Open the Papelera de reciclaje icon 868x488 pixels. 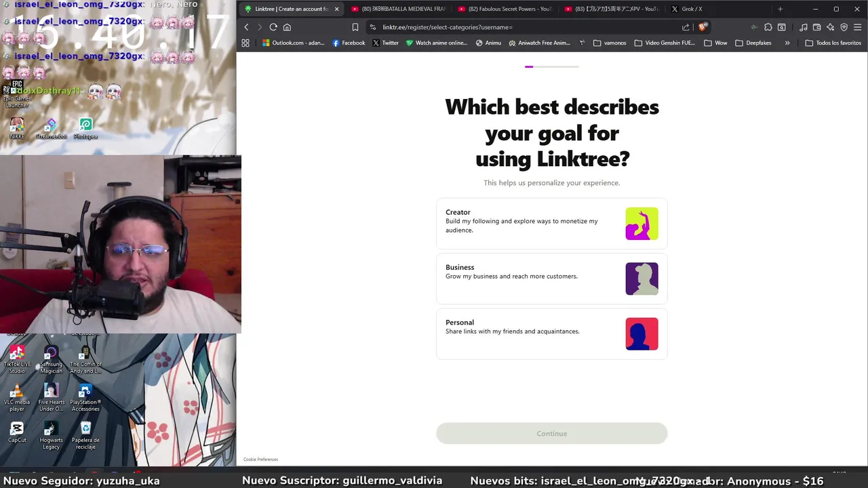[x=85, y=435]
